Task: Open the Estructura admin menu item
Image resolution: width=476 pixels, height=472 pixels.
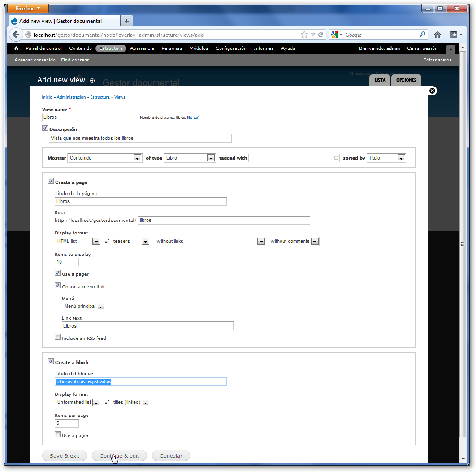Action: pyautogui.click(x=111, y=48)
